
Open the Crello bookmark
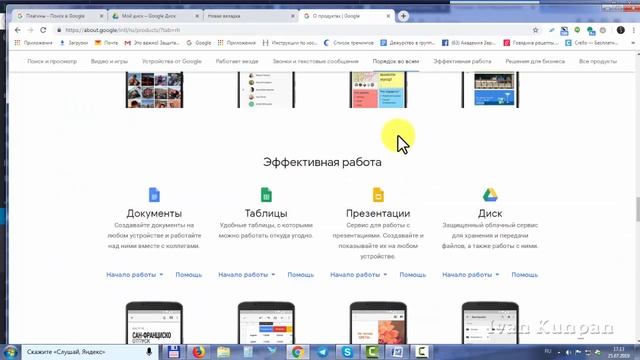(x=591, y=42)
